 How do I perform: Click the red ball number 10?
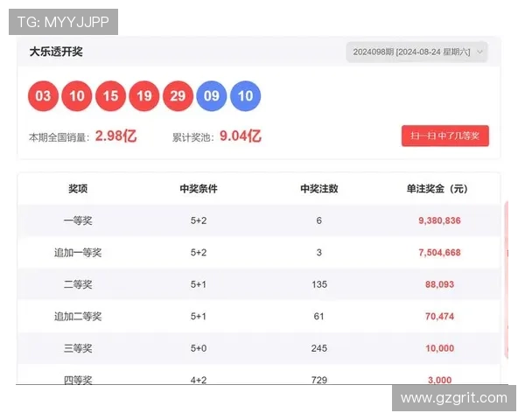point(77,95)
